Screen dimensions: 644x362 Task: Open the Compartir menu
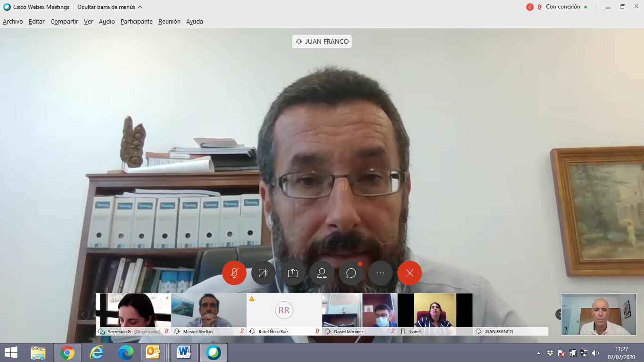[64, 22]
